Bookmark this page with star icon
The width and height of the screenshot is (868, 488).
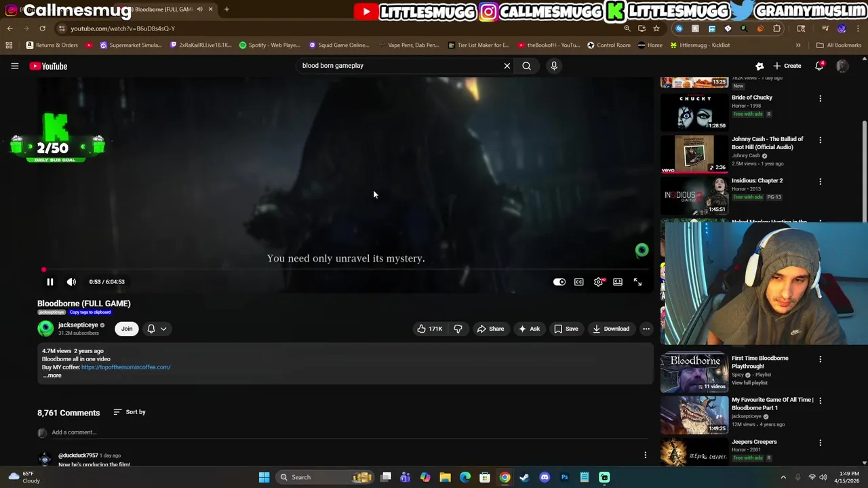[656, 28]
